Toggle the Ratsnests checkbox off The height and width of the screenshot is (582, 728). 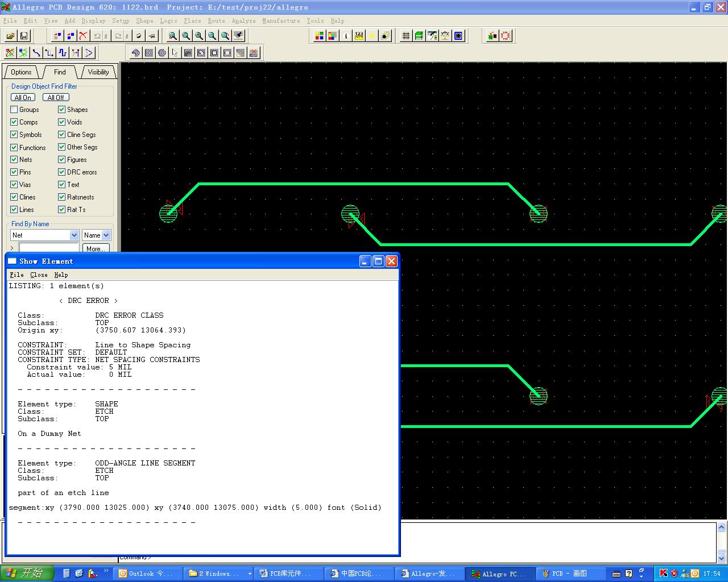click(x=62, y=197)
